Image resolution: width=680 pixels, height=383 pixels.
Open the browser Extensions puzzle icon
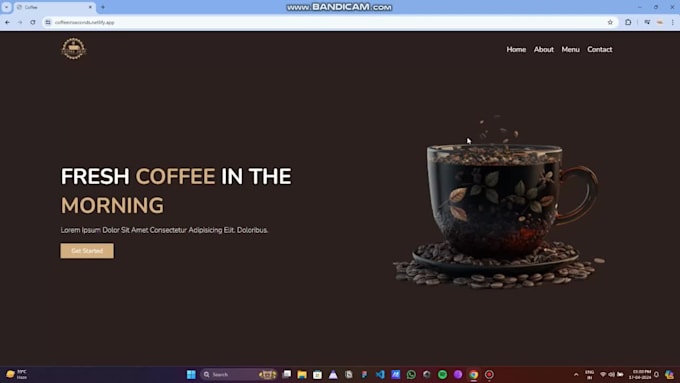coord(628,22)
